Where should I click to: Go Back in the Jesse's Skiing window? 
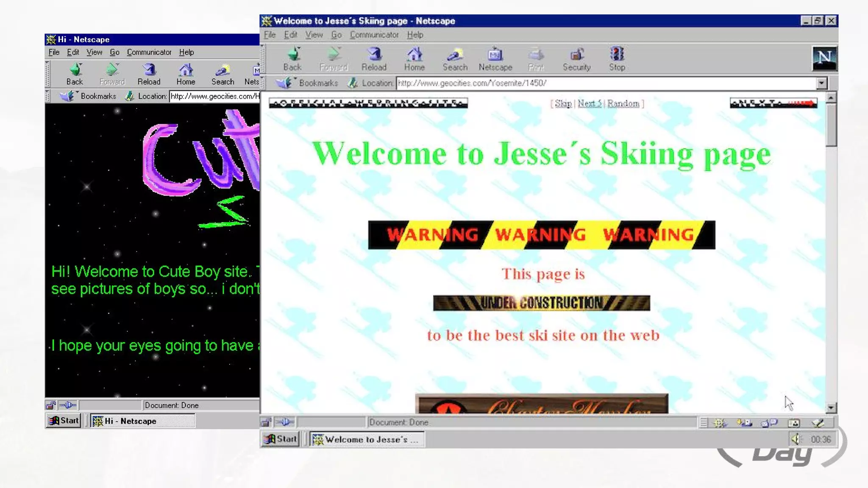pos(292,58)
